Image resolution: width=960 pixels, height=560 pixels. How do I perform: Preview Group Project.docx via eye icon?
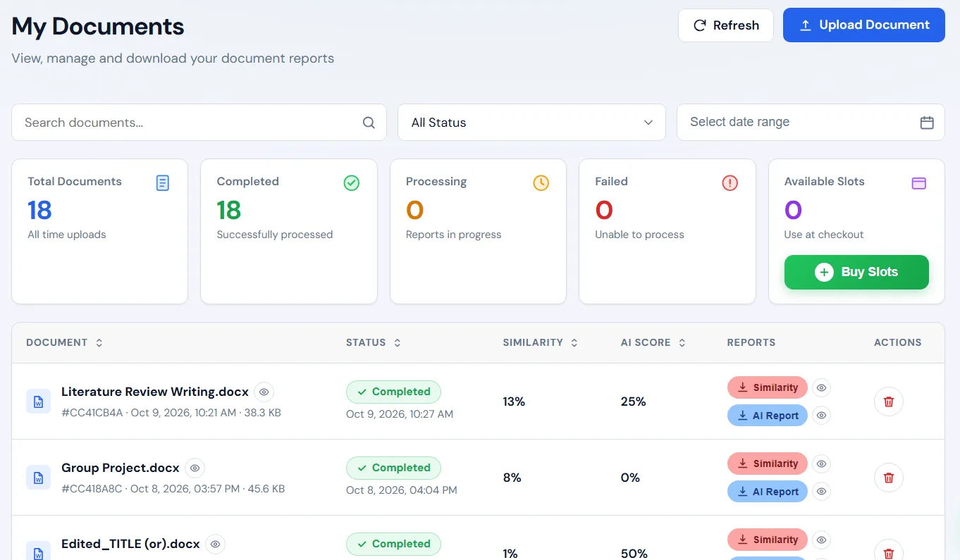195,468
